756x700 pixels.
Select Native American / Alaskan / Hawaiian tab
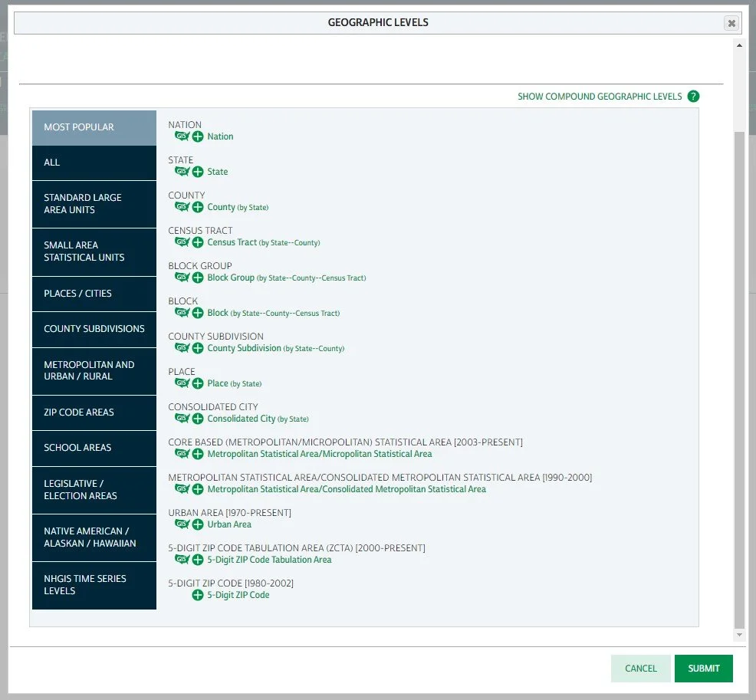94,537
